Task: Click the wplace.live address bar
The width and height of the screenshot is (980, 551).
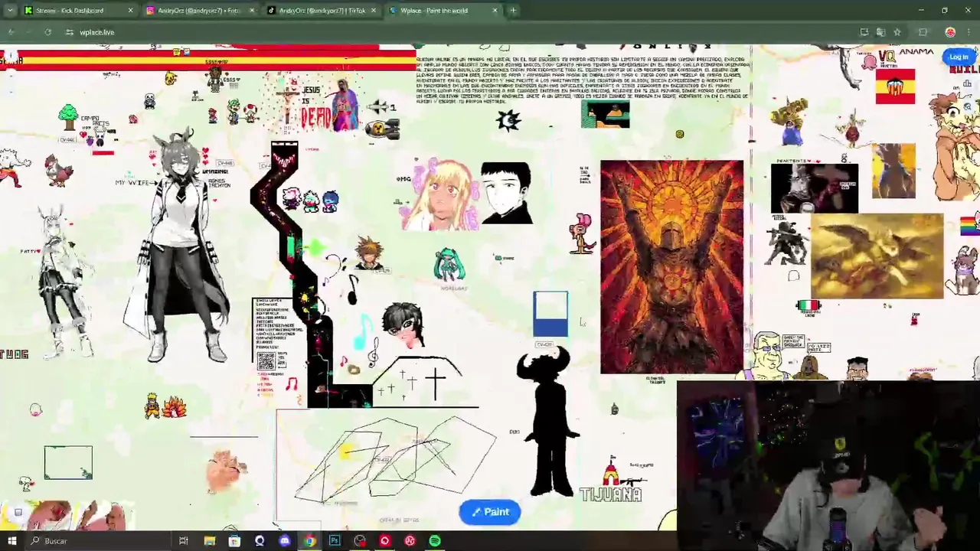Action: point(459,32)
